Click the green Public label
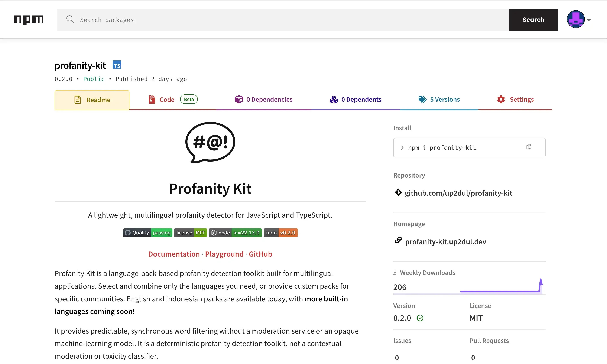The height and width of the screenshot is (364, 607). pyautogui.click(x=94, y=79)
